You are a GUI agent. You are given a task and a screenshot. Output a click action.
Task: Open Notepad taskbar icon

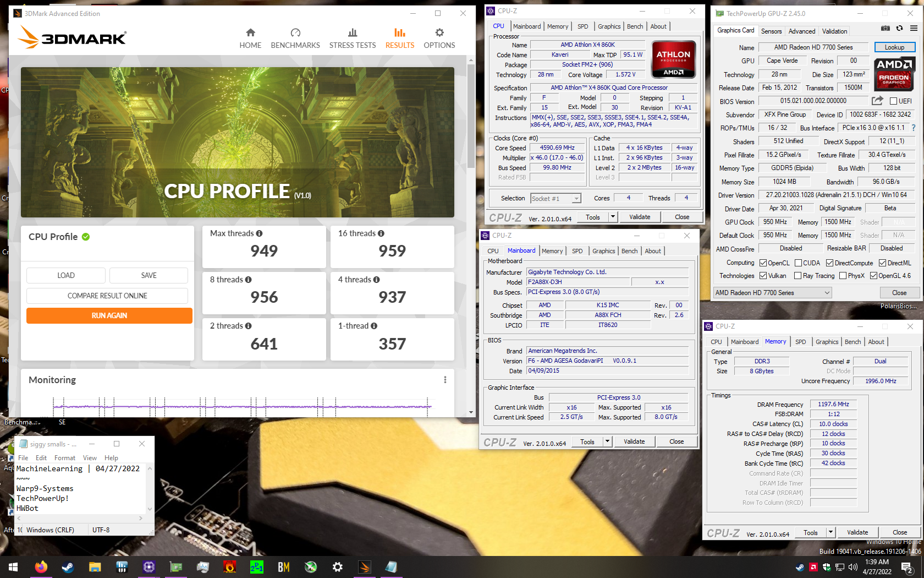391,567
